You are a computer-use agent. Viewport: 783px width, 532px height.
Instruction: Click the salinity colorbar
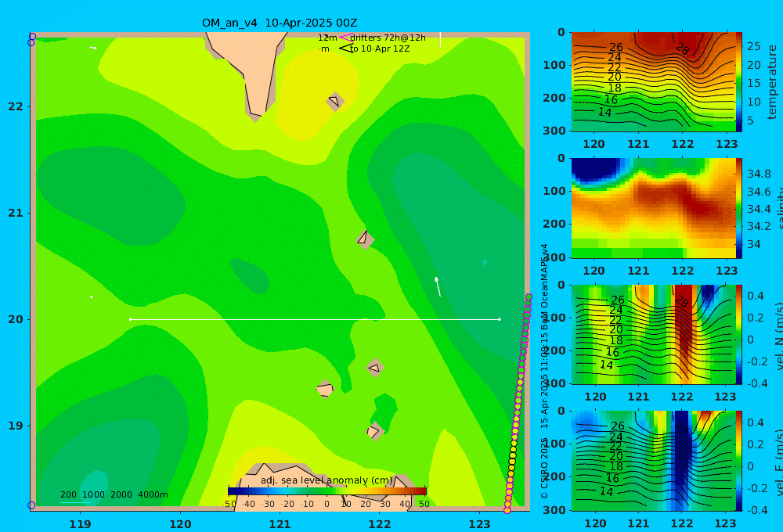click(738, 208)
